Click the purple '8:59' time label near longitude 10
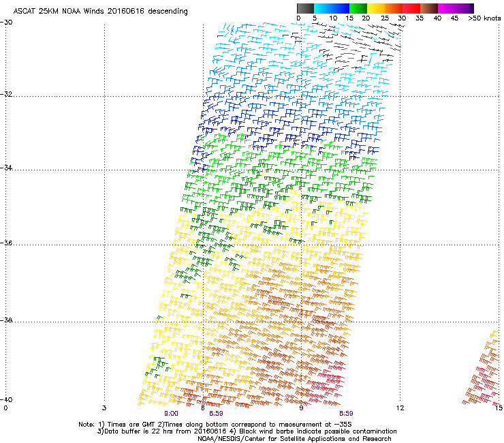This screenshot has width=504, height=443. click(x=346, y=414)
